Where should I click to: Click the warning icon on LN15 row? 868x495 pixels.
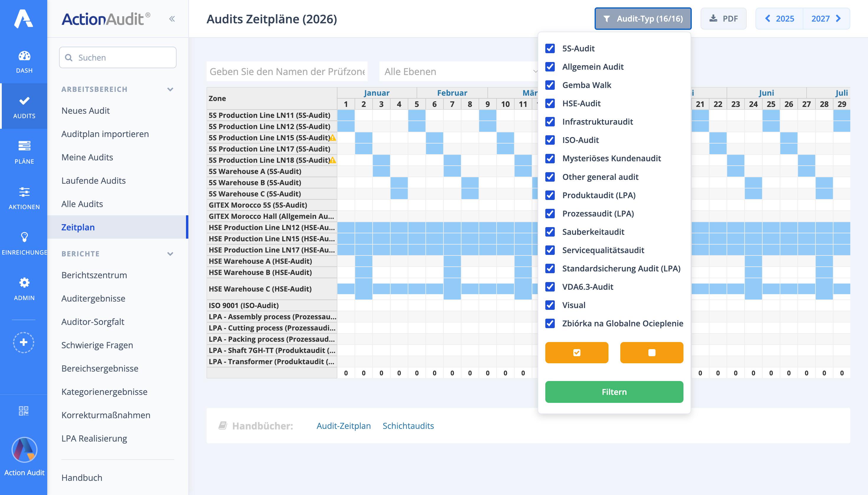(333, 138)
